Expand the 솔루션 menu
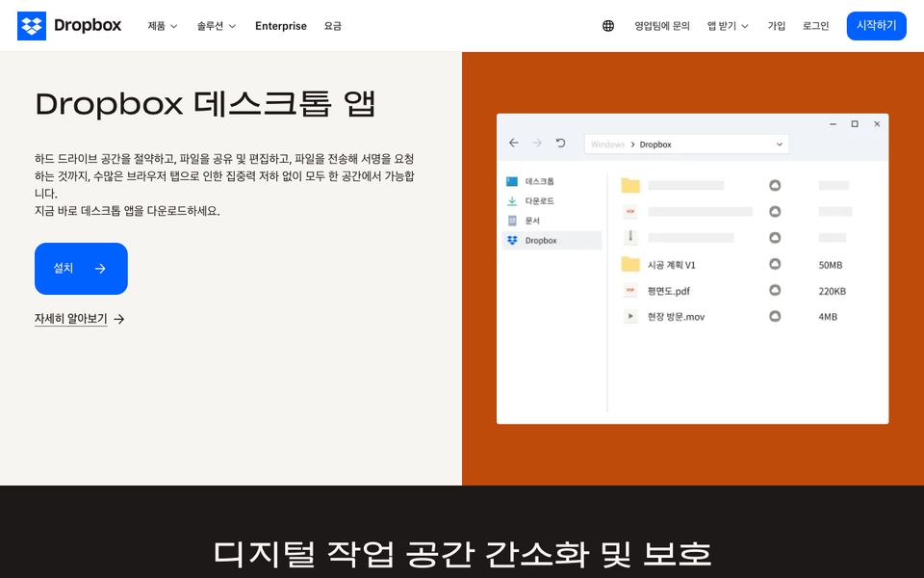Screen dimensions: 924x578 coord(217,26)
